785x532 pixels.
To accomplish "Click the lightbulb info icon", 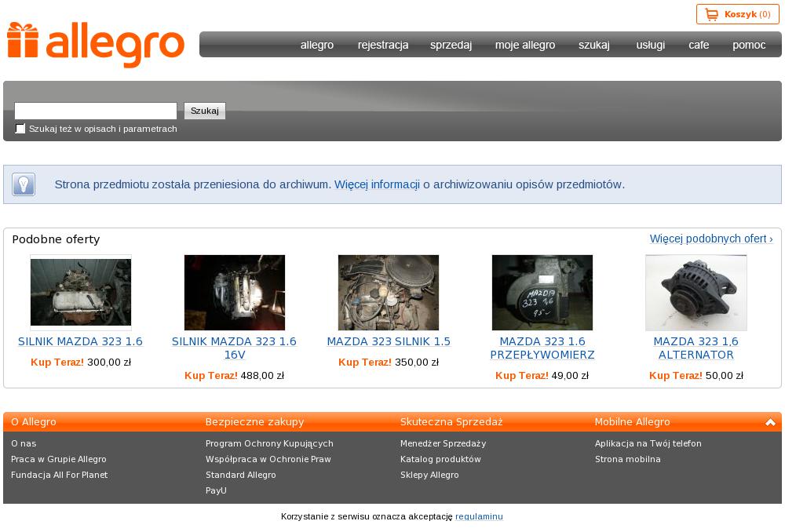I will coord(24,184).
